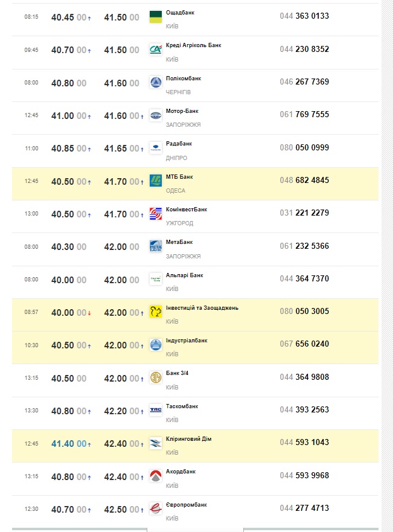Viewport: 393px width, 532px height.
Task: Open the Банк 3/4 link
Action: pos(177,373)
